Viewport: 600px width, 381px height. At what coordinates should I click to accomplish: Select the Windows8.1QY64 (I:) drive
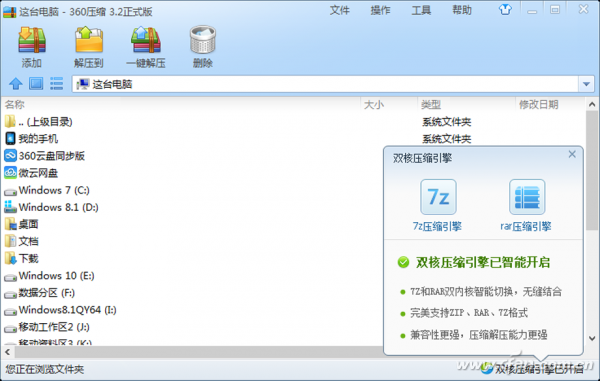point(60,310)
